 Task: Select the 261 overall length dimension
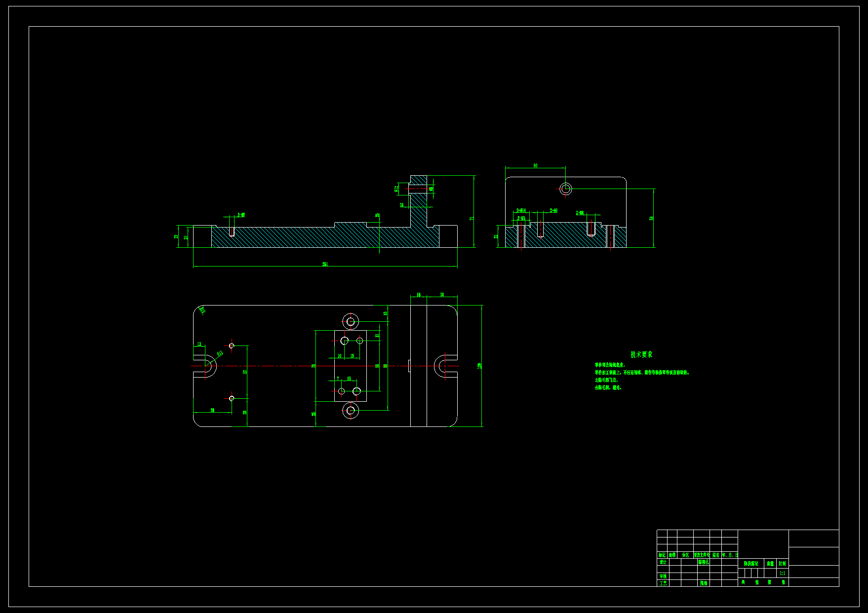click(x=325, y=264)
